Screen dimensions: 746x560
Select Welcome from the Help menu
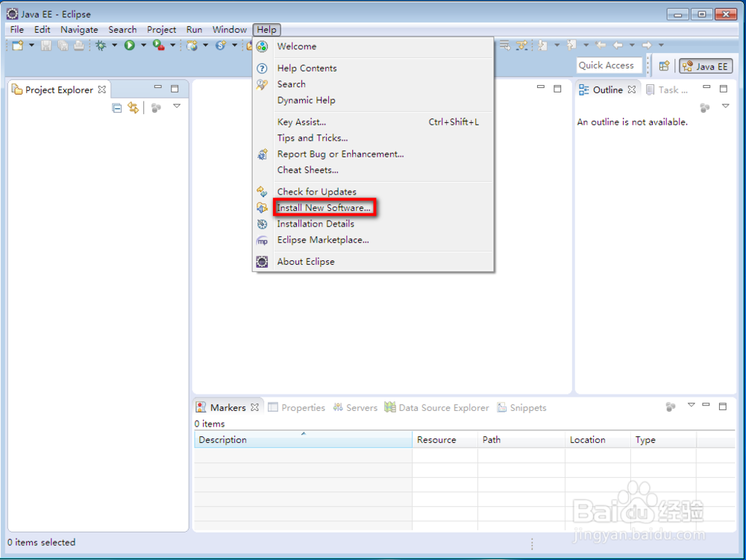[373, 46]
